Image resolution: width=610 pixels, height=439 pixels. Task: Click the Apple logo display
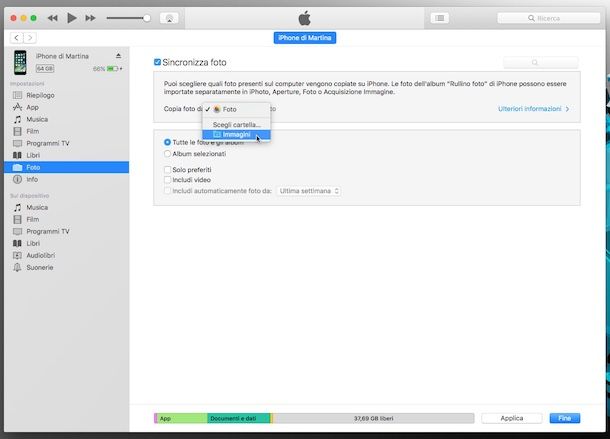305,18
